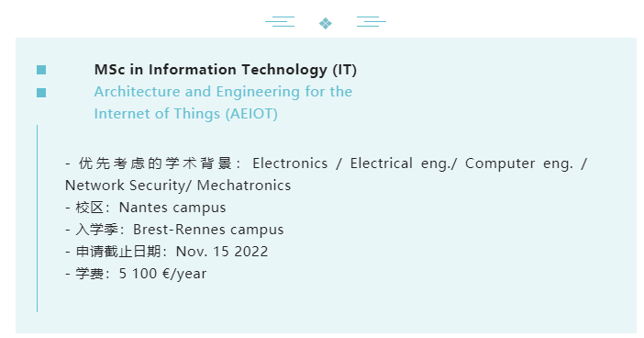Click the 5 100 €/year tuition fee
Image resolution: width=644 pixels, height=338 pixels.
(162, 274)
